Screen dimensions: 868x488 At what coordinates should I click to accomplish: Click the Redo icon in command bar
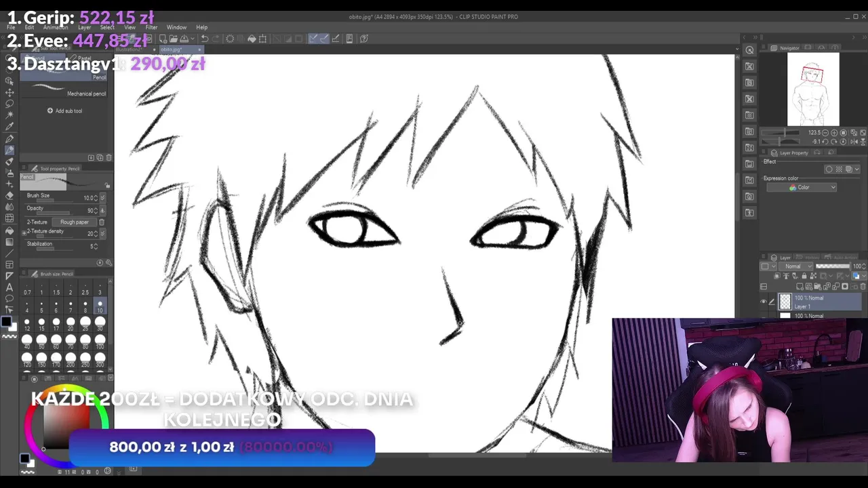[x=216, y=39]
